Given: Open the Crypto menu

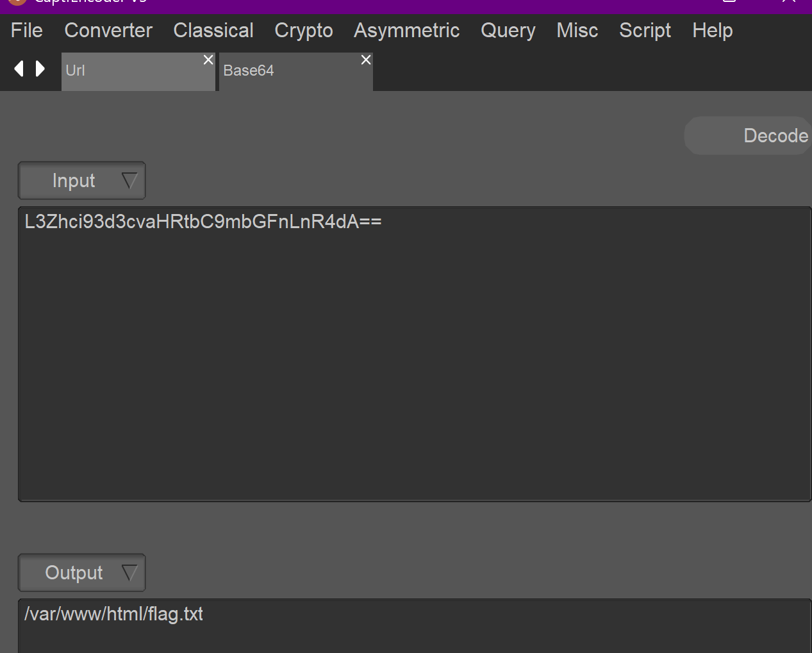Looking at the screenshot, I should click(x=304, y=31).
